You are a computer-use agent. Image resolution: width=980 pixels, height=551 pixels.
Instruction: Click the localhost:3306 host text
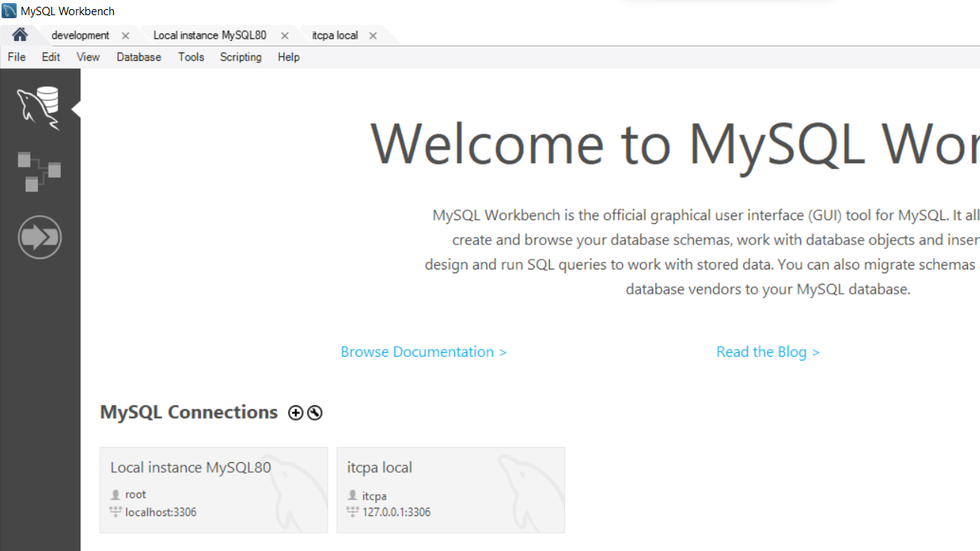tap(161, 512)
